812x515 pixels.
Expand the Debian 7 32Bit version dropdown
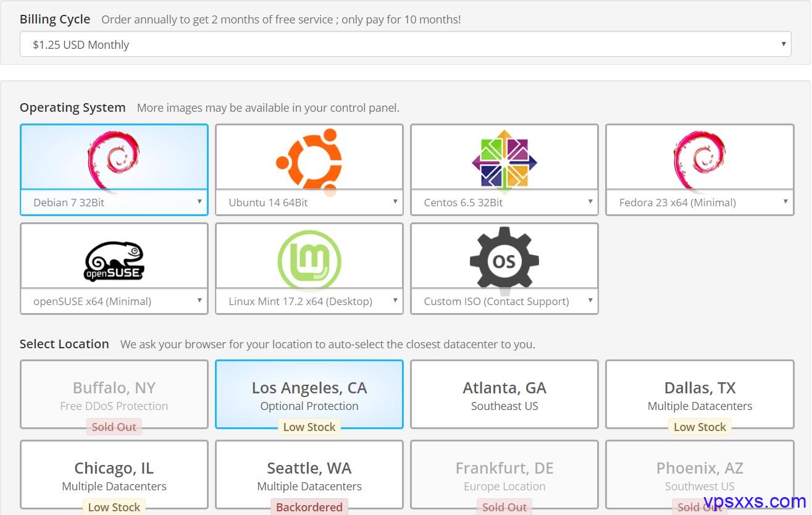coord(114,203)
